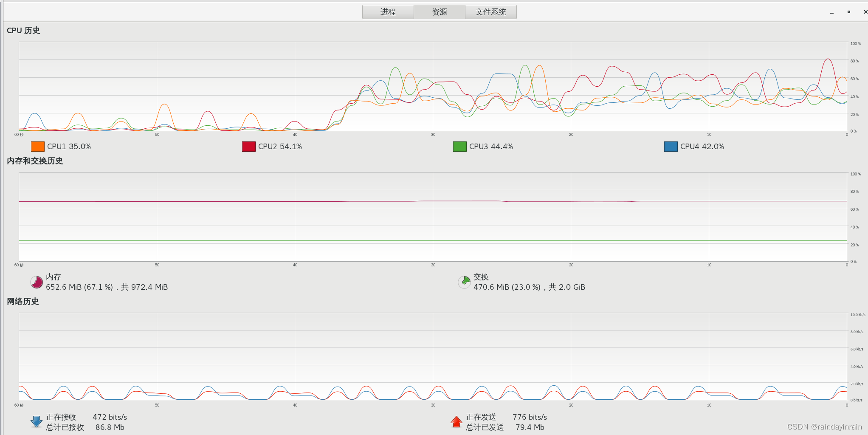Click the 总计已发送 label
The image size is (868, 435).
[x=485, y=427]
